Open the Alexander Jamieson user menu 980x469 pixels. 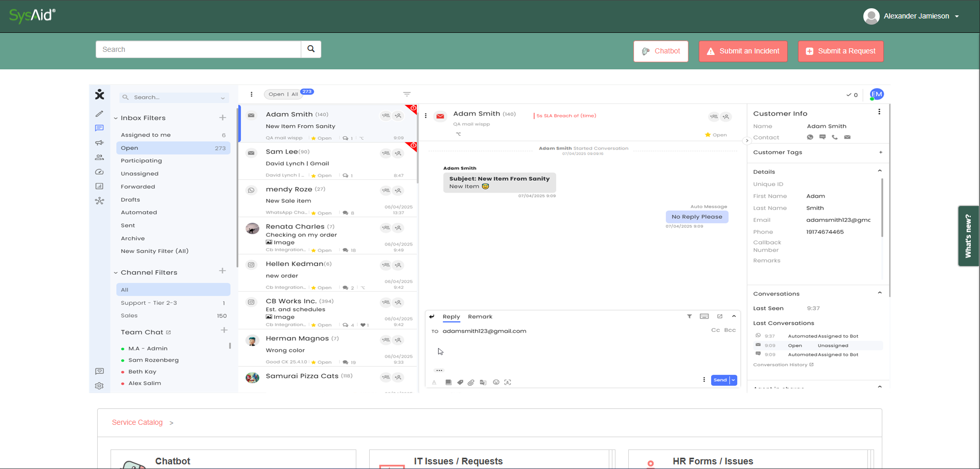coord(911,16)
